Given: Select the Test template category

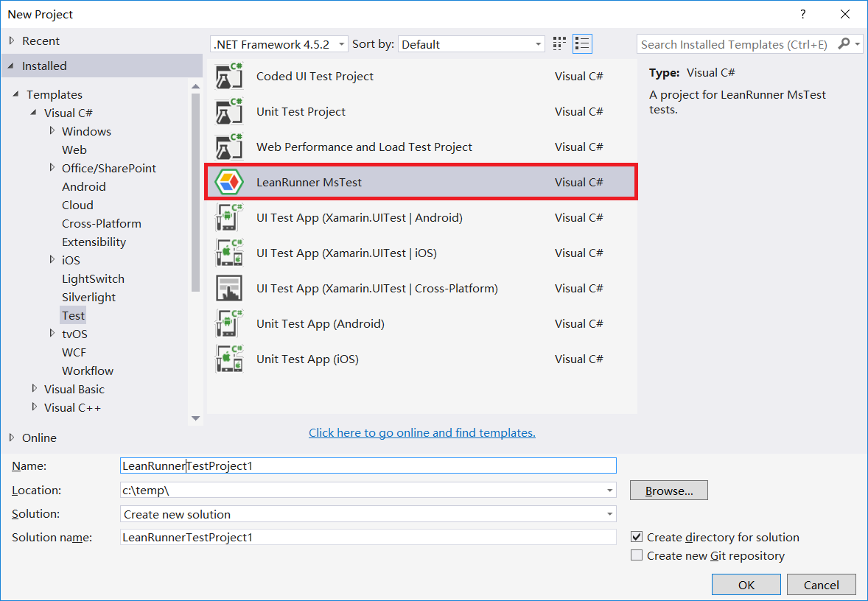Looking at the screenshot, I should (73, 315).
